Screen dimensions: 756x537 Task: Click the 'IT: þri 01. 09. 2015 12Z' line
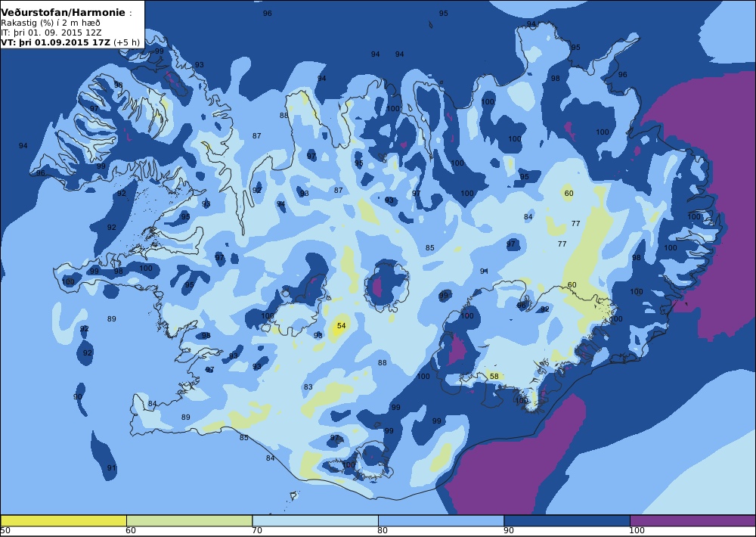(x=51, y=33)
